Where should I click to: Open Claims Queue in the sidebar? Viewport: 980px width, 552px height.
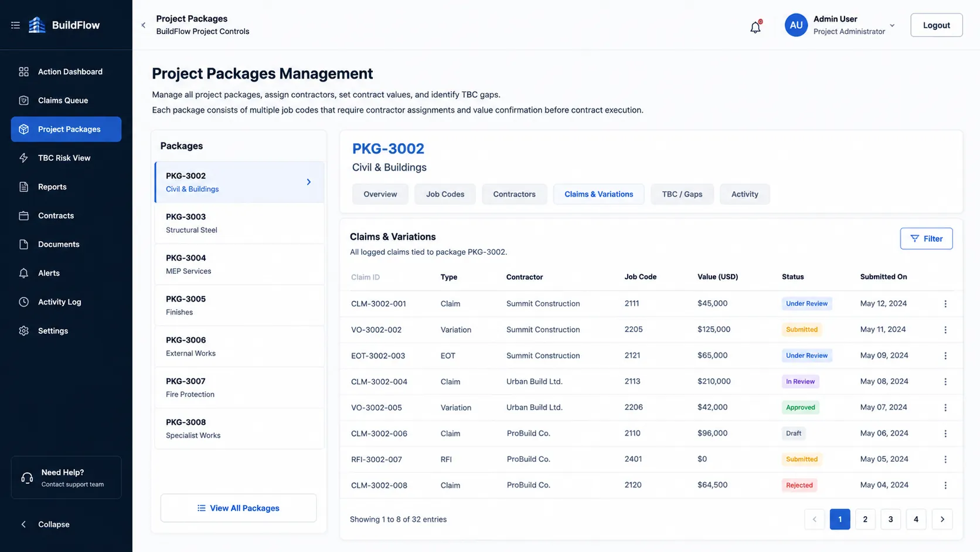[66, 100]
